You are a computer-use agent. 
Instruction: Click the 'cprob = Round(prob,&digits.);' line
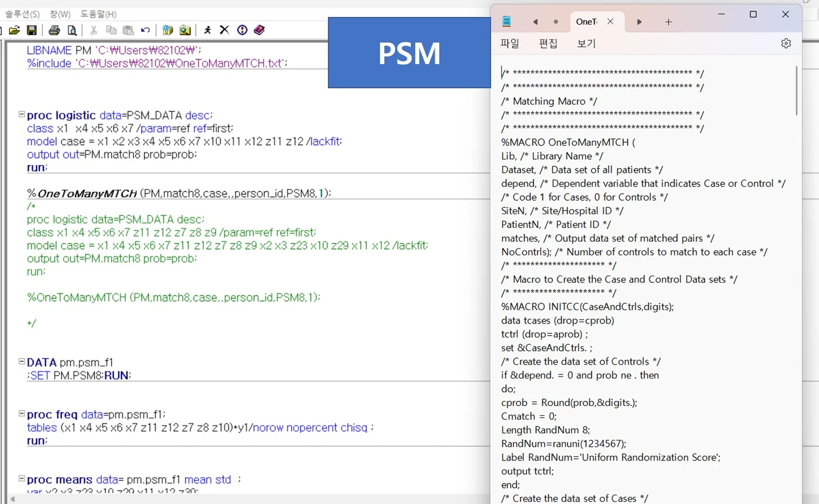click(569, 403)
